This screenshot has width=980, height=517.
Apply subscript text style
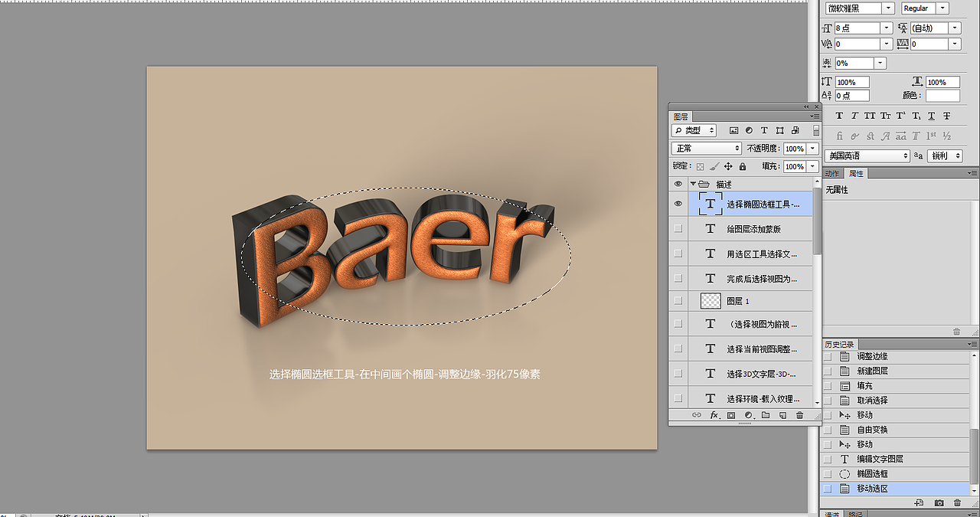[x=916, y=116]
